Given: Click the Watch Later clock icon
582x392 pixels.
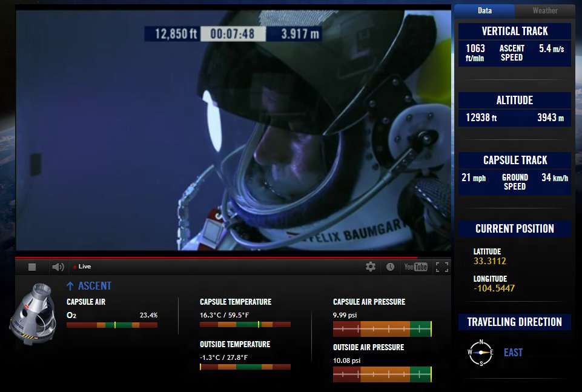Looking at the screenshot, I should [391, 267].
